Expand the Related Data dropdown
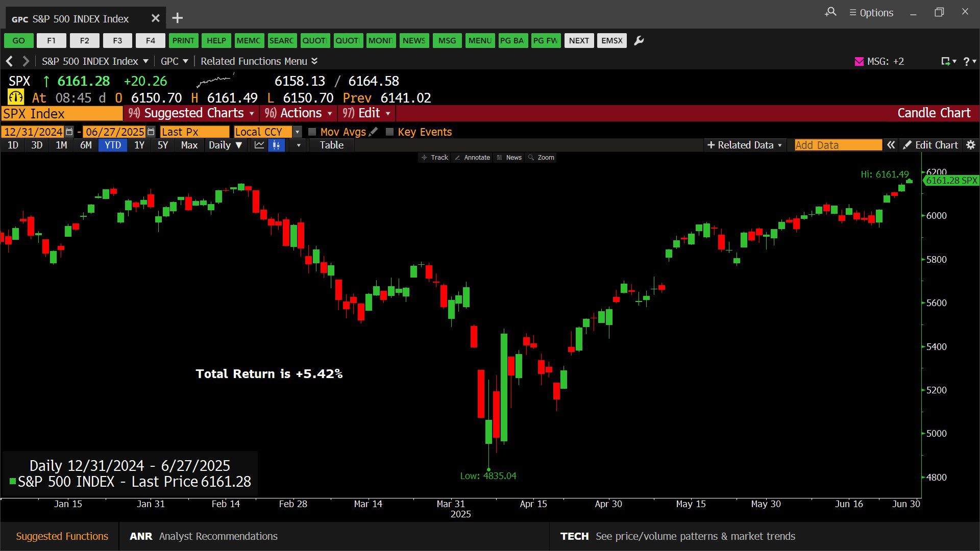 745,145
